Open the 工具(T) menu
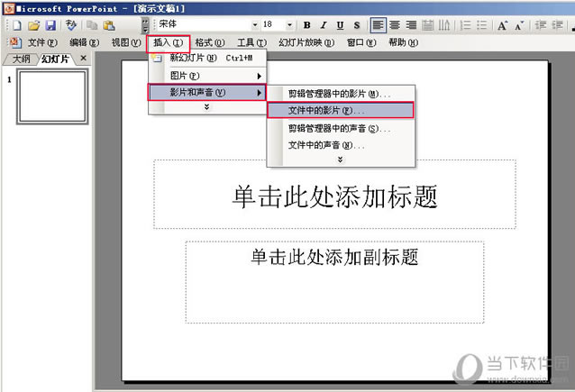The image size is (575, 392). (x=252, y=42)
